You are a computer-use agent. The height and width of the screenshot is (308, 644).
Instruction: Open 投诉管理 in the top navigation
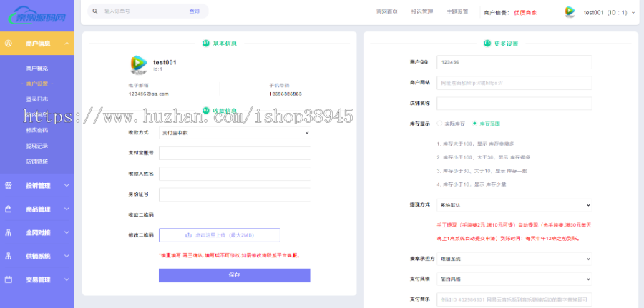click(x=421, y=12)
